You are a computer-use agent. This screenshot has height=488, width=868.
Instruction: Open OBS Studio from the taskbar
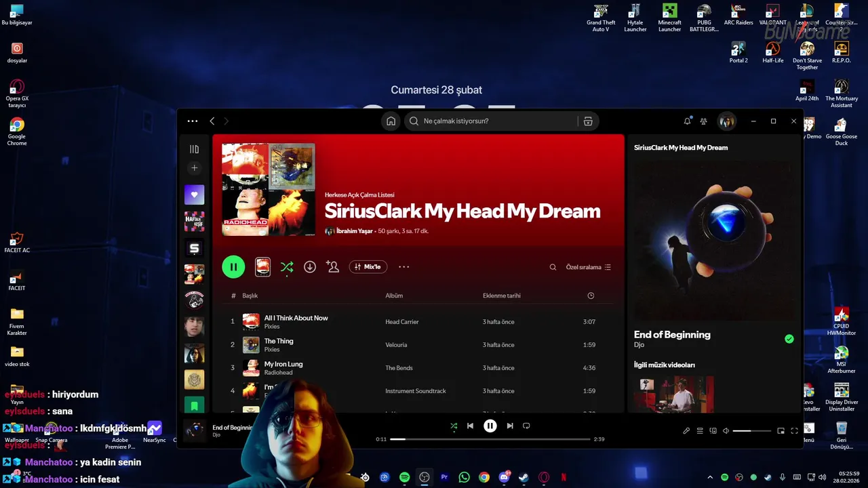[x=425, y=477]
